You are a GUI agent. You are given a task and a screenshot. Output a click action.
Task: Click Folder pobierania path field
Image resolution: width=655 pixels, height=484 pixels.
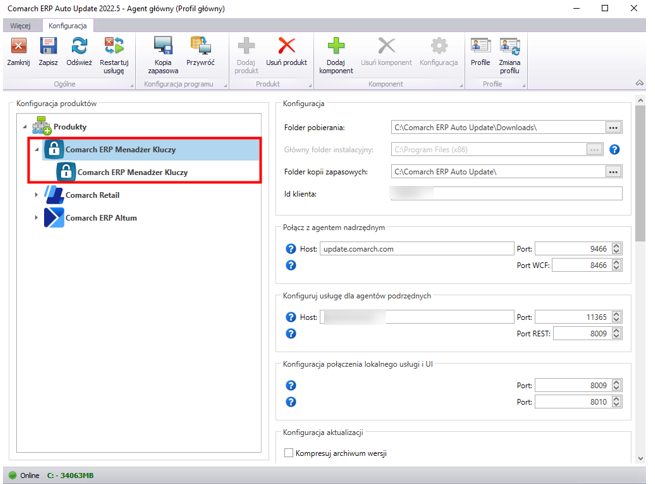[498, 127]
